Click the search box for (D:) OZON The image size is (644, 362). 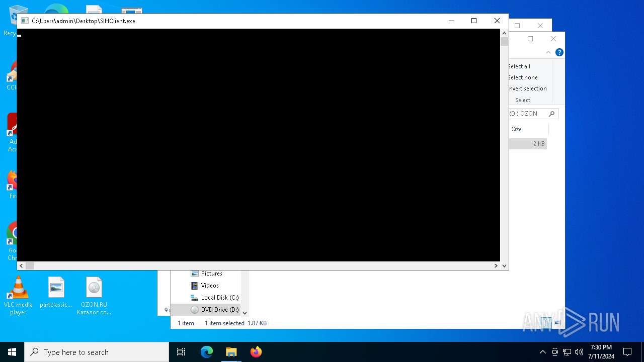click(533, 114)
